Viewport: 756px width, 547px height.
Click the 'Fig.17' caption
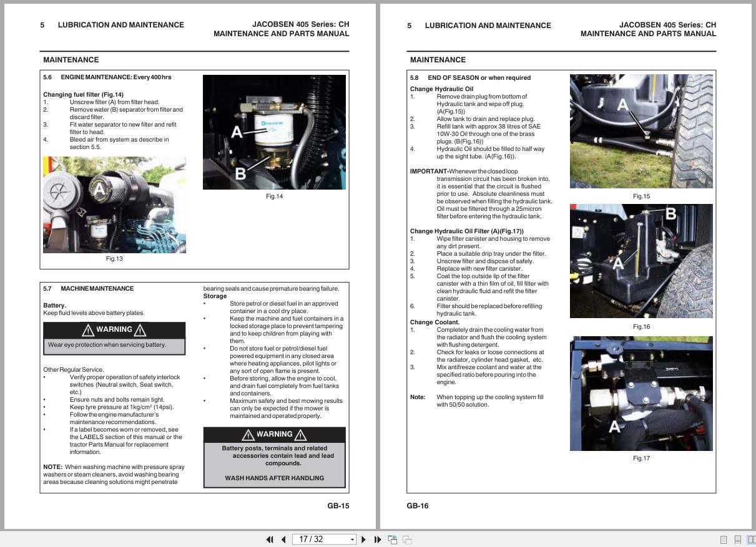click(641, 458)
